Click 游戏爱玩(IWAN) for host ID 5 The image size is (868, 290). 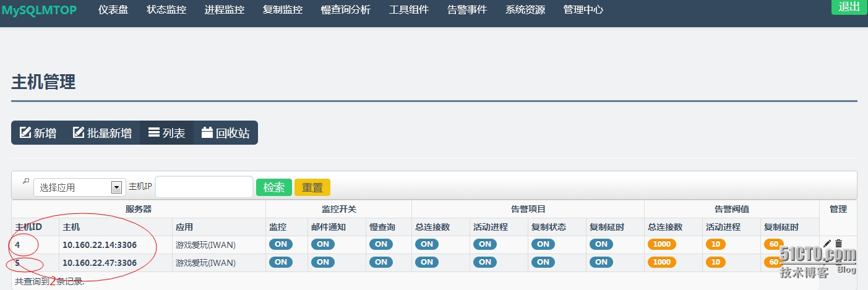pos(206,263)
